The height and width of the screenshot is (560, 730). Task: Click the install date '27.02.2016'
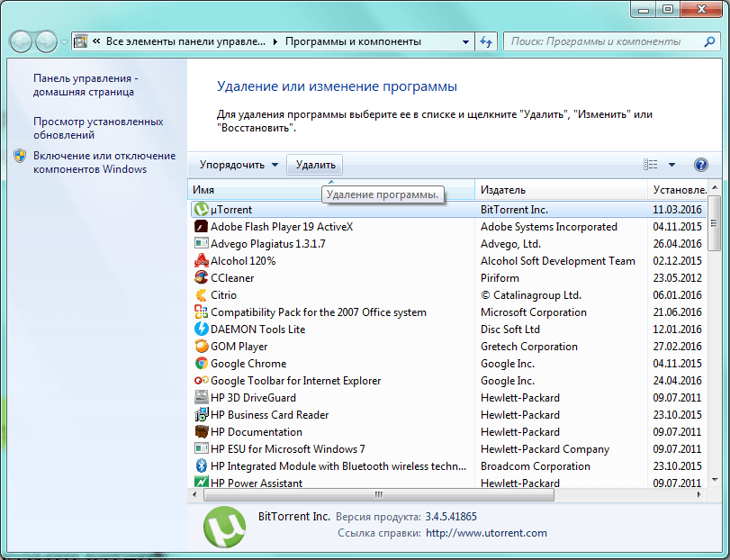click(677, 347)
